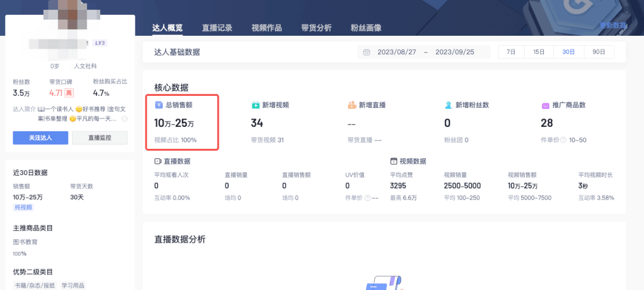
Task: Expand the 达人简介 description ellipsis icon
Action: (125, 119)
